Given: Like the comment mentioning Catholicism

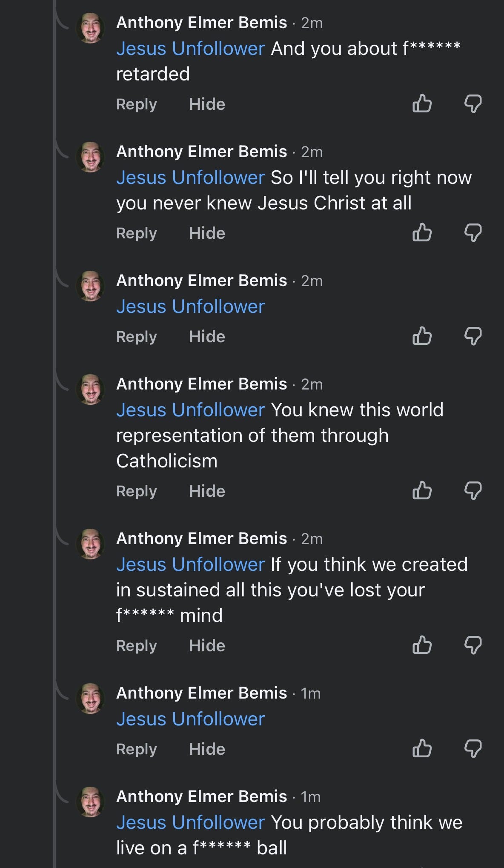Looking at the screenshot, I should 422,490.
